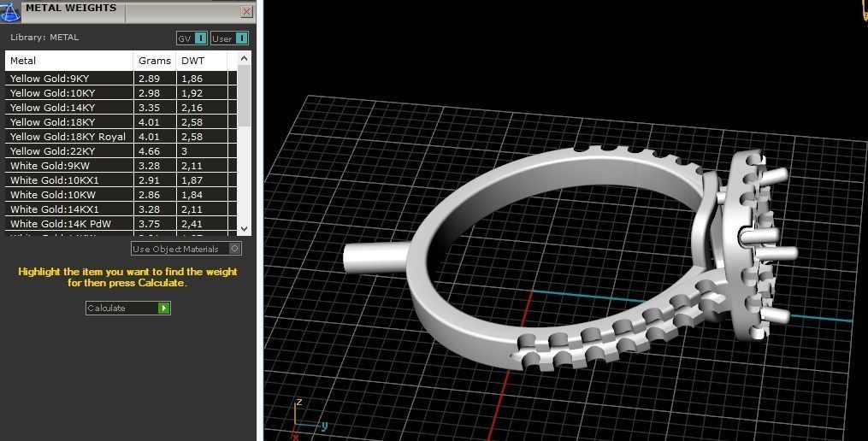
Task: Select the Yellow Gold:18KY row
Action: coord(121,121)
